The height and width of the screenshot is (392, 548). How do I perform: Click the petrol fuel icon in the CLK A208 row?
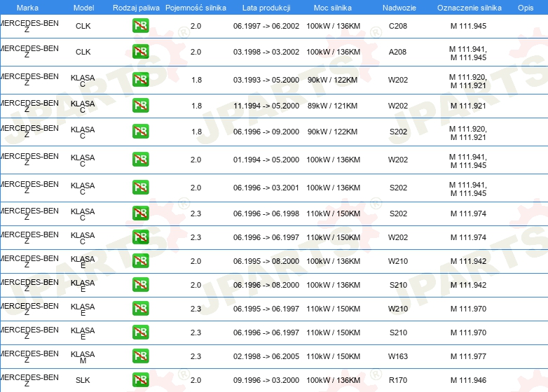(140, 52)
